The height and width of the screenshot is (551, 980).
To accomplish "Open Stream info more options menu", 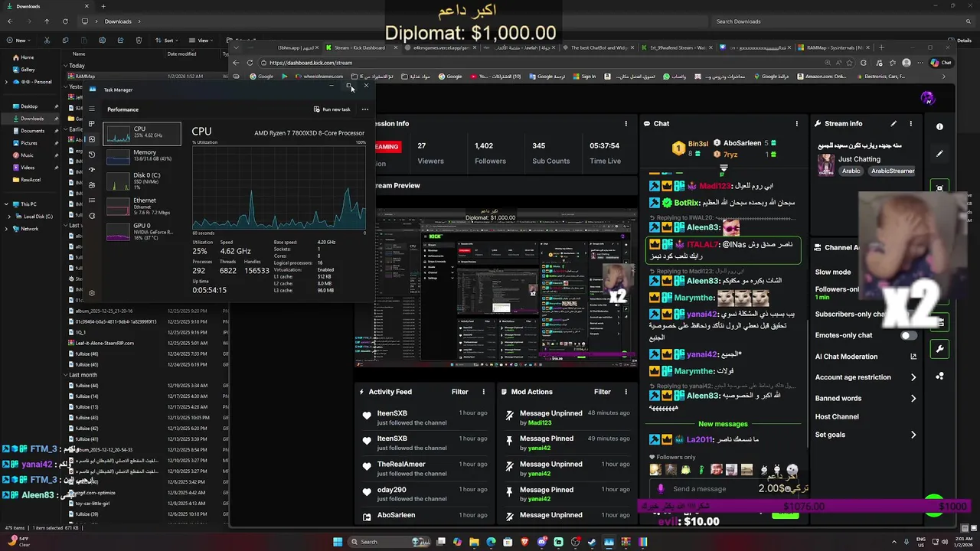I will click(910, 123).
